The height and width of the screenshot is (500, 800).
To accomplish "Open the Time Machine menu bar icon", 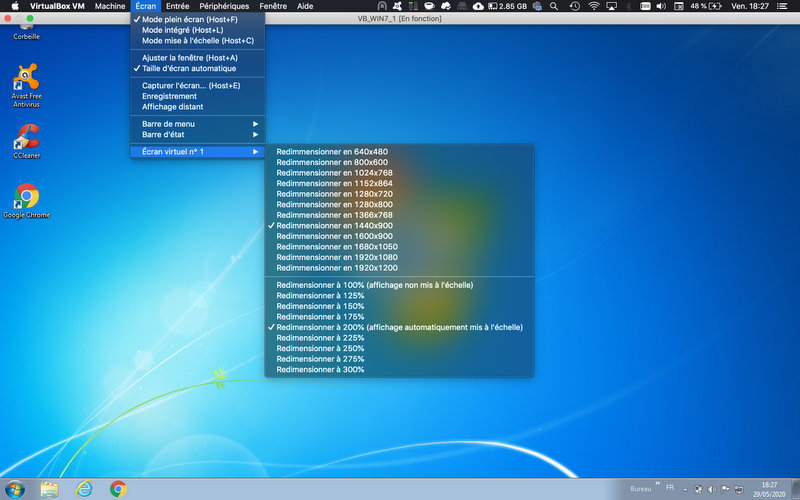I will click(x=574, y=6).
